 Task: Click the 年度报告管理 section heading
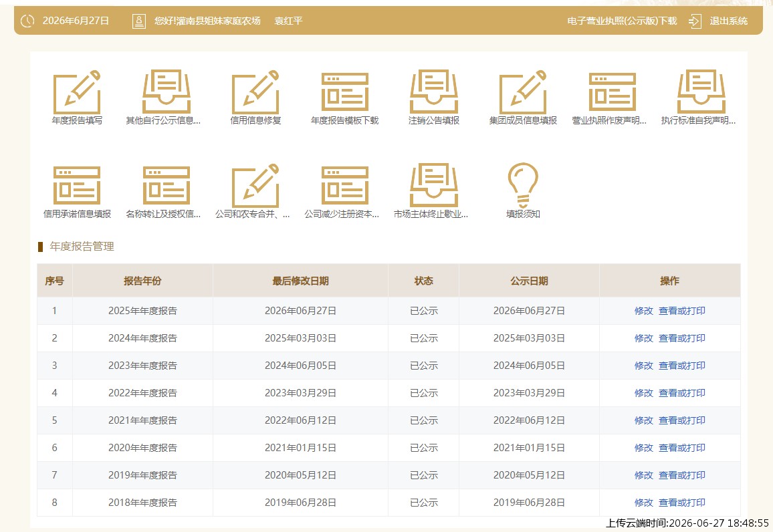pos(82,247)
